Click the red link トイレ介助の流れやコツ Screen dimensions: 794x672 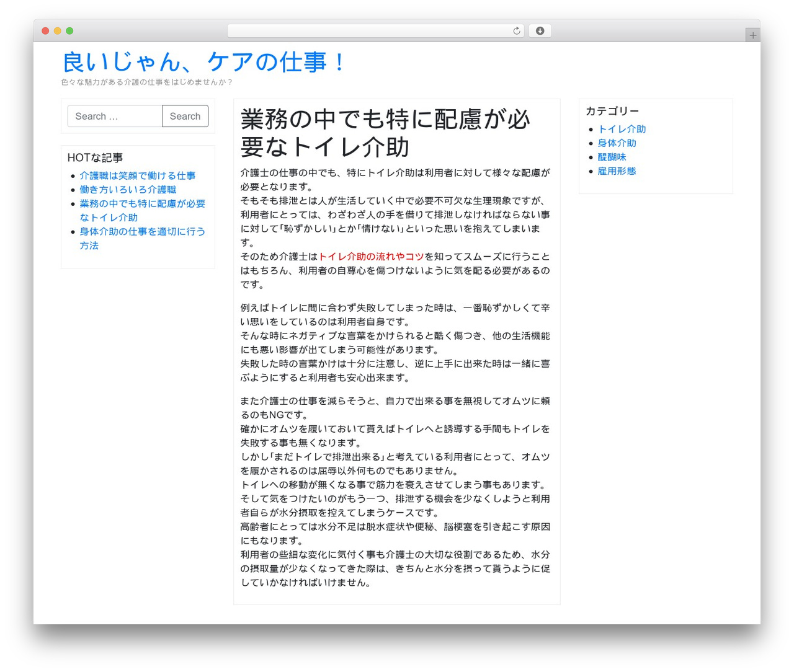pos(371,257)
